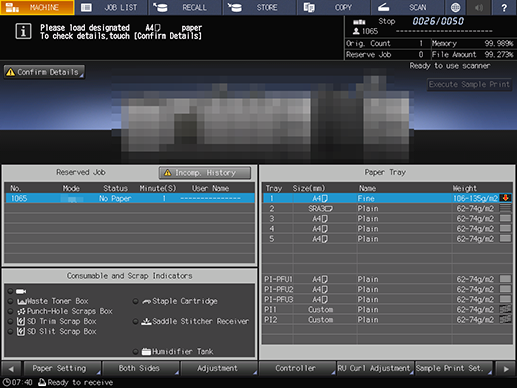The height and width of the screenshot is (388, 517).
Task: Select PI-PFU3 tray row
Action: 388,299
